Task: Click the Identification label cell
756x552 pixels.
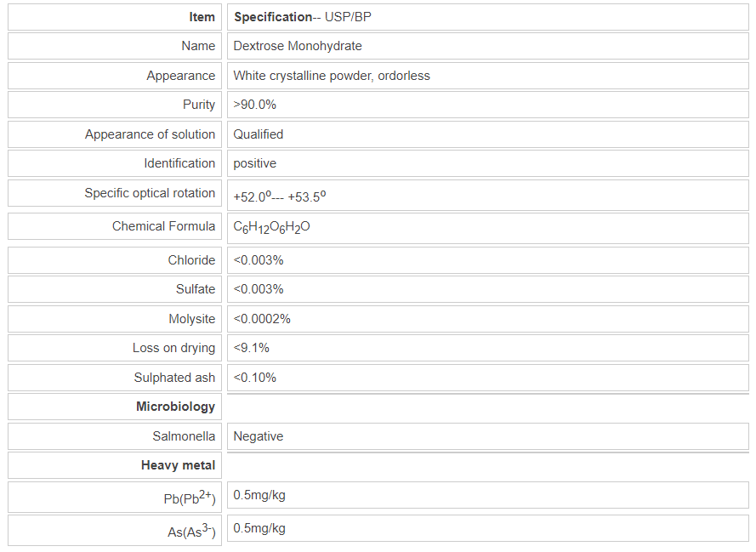Action: tap(179, 163)
